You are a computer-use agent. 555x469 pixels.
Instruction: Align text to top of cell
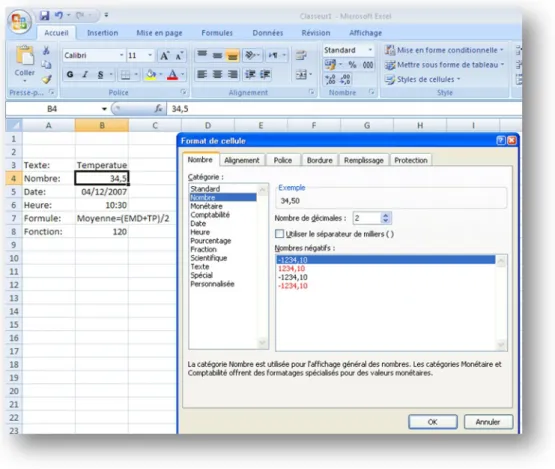click(202, 55)
